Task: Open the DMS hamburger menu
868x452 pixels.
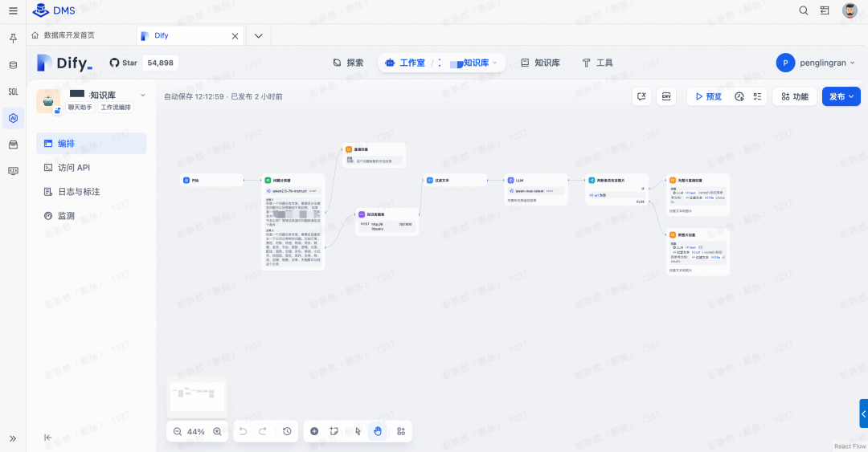Action: coord(13,11)
